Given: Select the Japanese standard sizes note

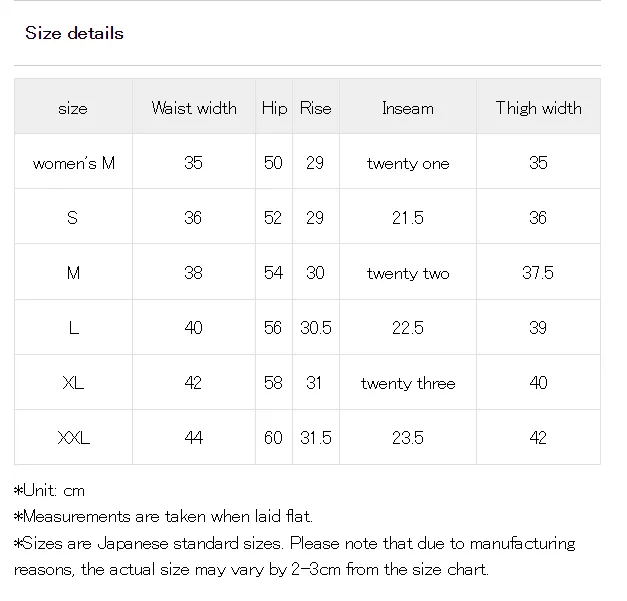Looking at the screenshot, I should pos(294,556).
